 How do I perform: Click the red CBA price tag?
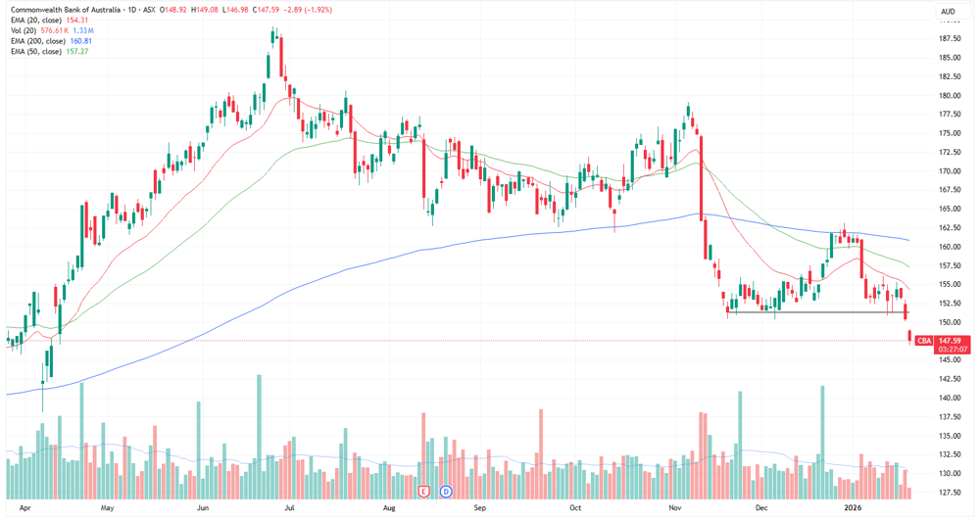(924, 341)
